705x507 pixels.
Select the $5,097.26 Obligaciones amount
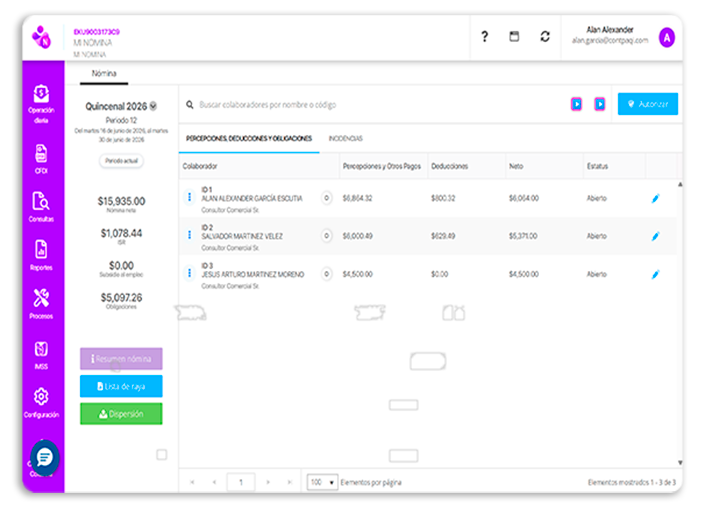pos(121,298)
